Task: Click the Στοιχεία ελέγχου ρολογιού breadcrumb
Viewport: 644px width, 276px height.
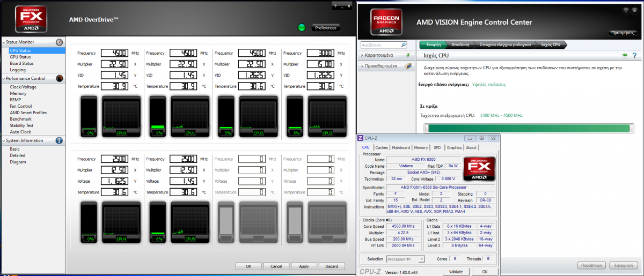Action: [x=505, y=44]
